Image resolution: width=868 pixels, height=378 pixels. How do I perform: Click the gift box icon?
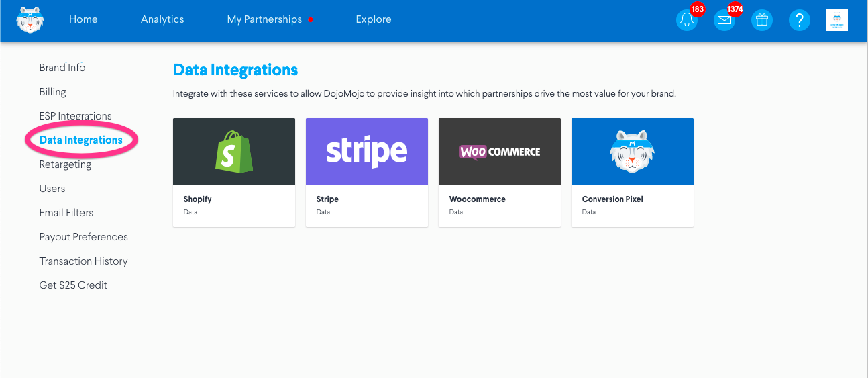tap(761, 20)
